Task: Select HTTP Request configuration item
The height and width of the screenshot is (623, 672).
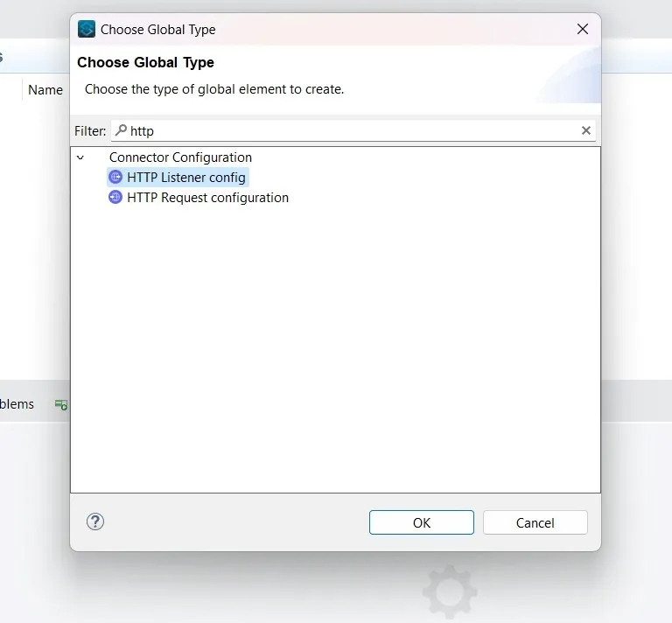Action: tap(199, 198)
